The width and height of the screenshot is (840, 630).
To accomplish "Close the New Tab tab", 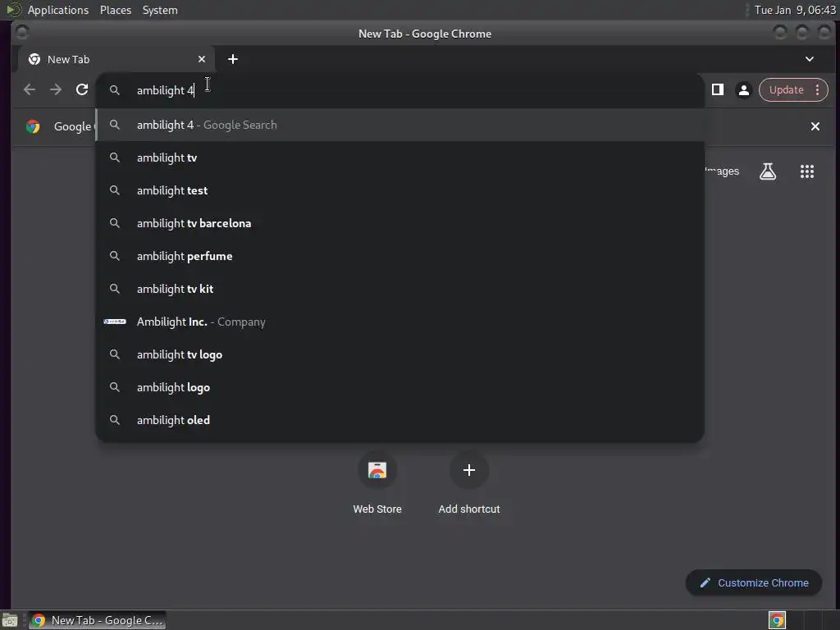I will (202, 59).
